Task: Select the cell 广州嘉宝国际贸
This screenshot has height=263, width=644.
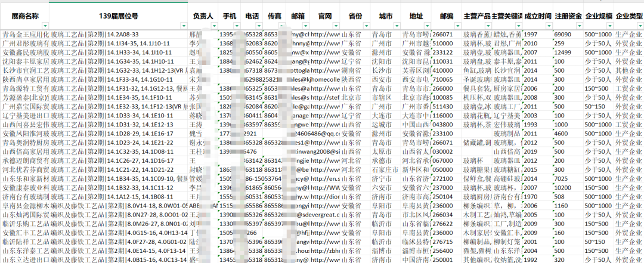Action: 24,106
